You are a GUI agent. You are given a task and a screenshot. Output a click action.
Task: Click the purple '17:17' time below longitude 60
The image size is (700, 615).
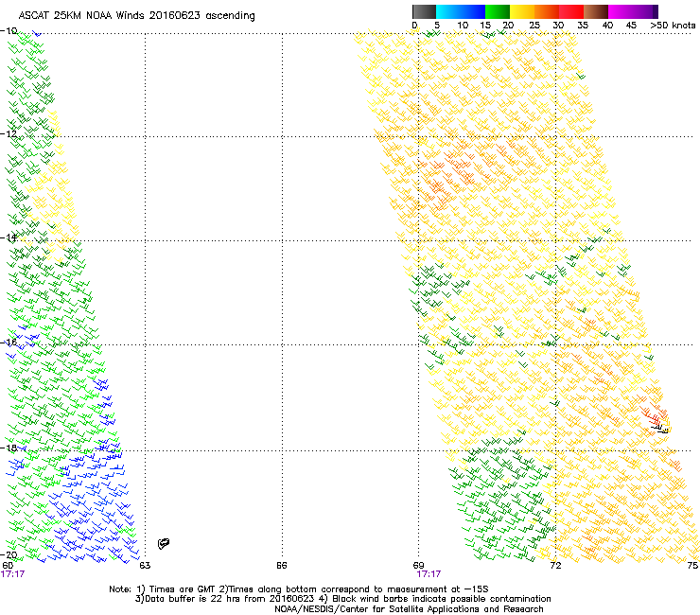point(12,574)
